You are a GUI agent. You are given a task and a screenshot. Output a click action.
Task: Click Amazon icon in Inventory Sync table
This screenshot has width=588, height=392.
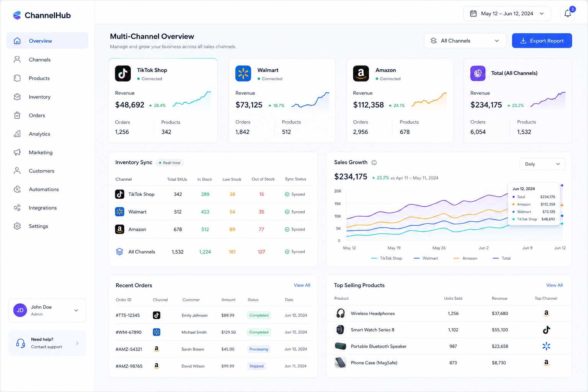click(119, 229)
